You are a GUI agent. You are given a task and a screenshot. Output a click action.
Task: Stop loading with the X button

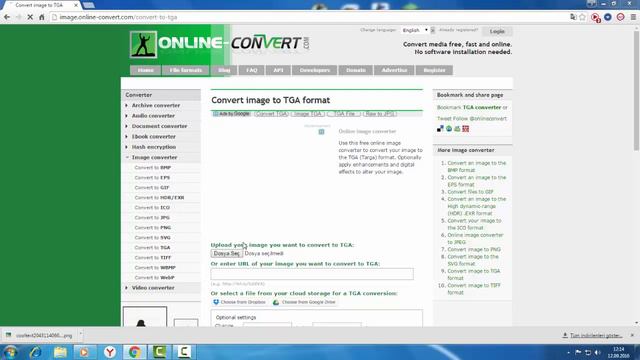pos(30,17)
